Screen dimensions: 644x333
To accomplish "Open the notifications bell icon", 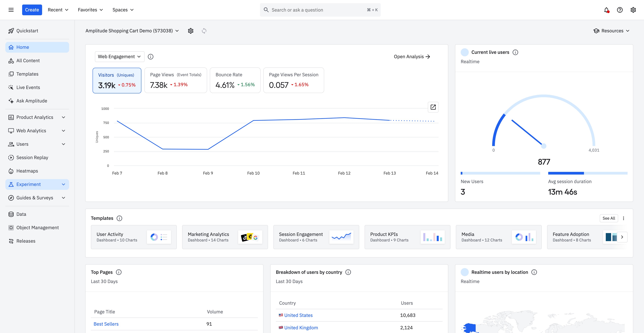I will tap(606, 10).
